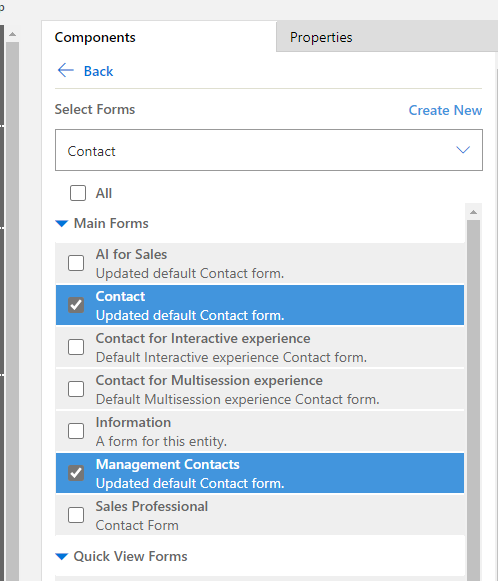Tick the Information form checkbox
This screenshot has height=581, width=498.
[x=76, y=431]
